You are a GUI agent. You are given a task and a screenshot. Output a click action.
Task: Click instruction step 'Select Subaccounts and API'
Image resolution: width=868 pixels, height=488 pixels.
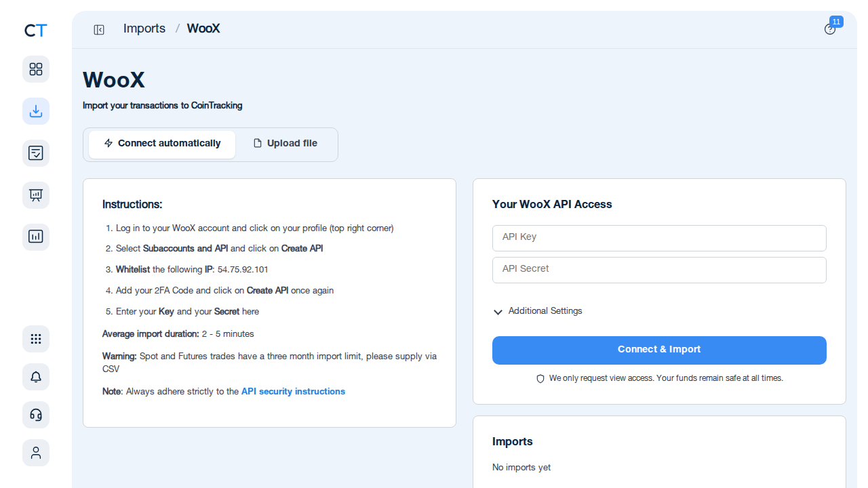(219, 249)
